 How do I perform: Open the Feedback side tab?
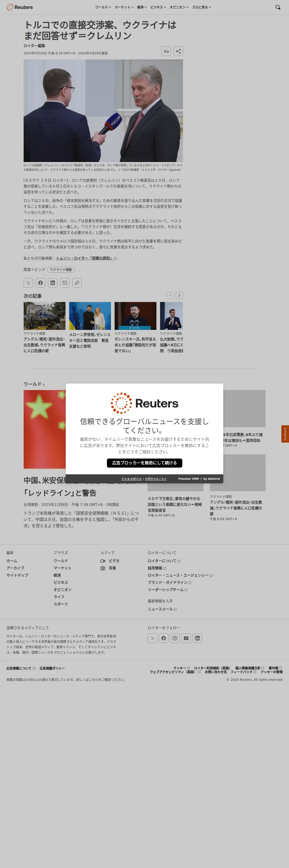pos(285,434)
